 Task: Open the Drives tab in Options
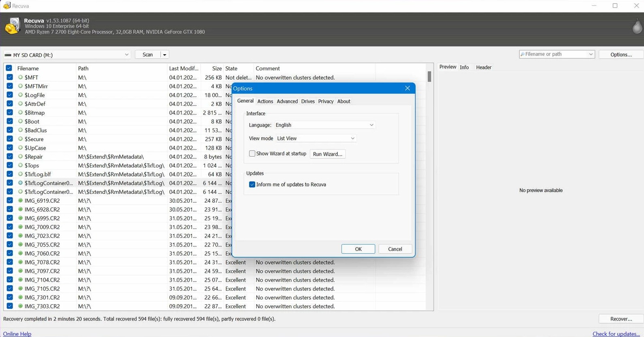click(x=308, y=101)
